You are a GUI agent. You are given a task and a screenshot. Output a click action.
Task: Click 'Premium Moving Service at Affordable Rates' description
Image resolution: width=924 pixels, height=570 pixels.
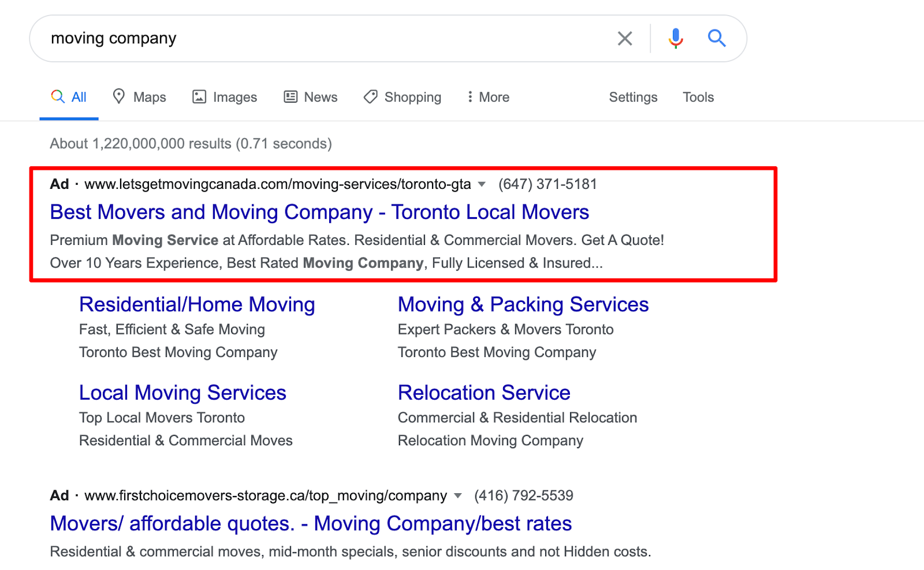click(x=357, y=240)
